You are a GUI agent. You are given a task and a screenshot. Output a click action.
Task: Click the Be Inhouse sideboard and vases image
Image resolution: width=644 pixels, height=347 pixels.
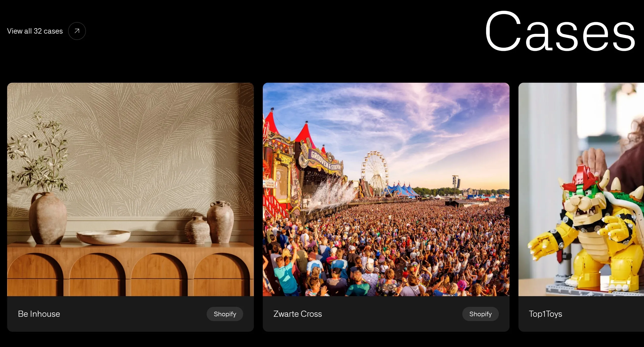click(x=130, y=189)
